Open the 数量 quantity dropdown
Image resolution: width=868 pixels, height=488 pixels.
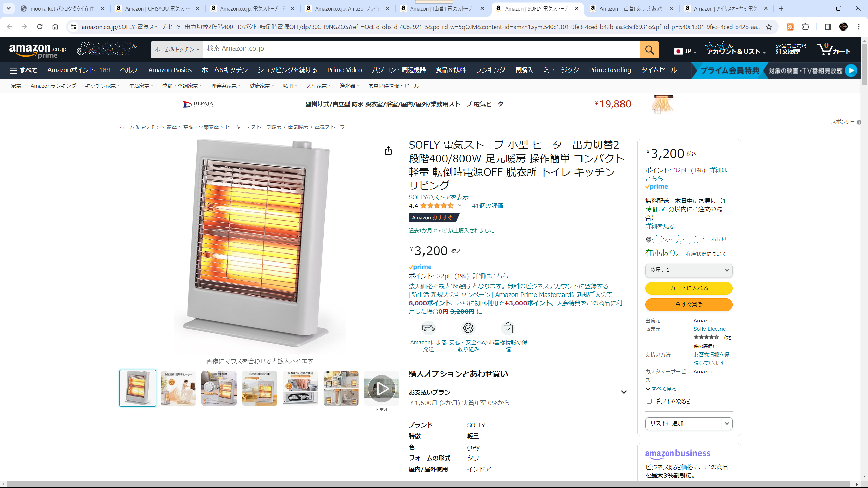(x=689, y=270)
